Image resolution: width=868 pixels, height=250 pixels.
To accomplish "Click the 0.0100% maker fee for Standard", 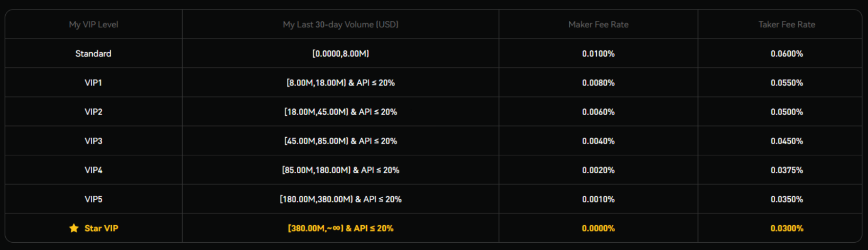I will tap(598, 54).
